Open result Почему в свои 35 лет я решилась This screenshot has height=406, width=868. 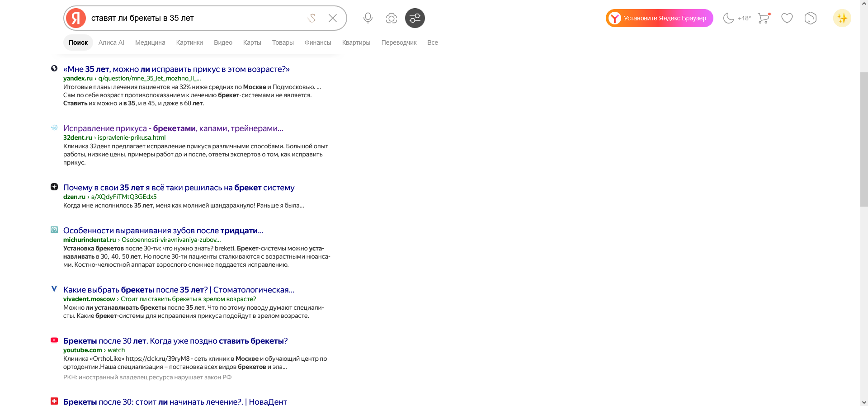point(179,188)
